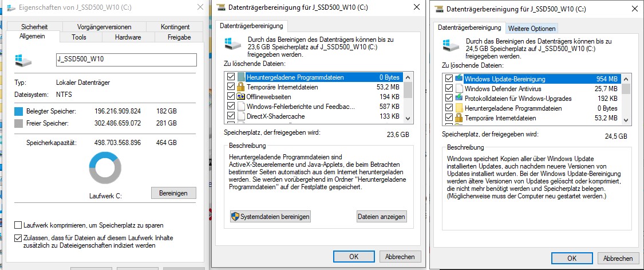Switch to the Tools tab
Screen dimensions: 644x270
[79, 37]
